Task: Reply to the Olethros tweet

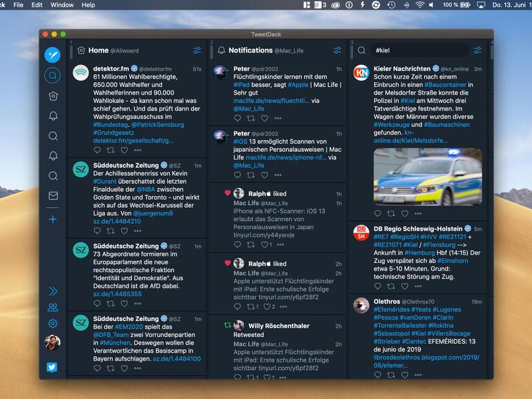Action: [378, 375]
